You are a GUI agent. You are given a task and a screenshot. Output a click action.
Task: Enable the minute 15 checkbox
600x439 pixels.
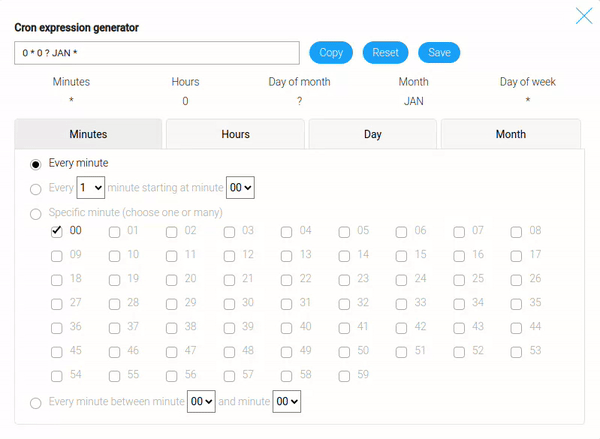[402, 255]
